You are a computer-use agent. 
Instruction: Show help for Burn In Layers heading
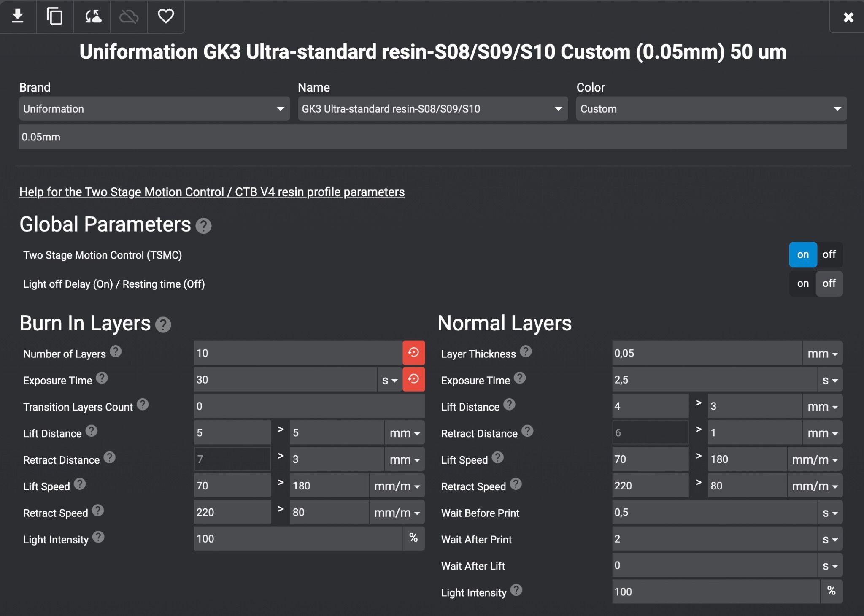point(163,325)
